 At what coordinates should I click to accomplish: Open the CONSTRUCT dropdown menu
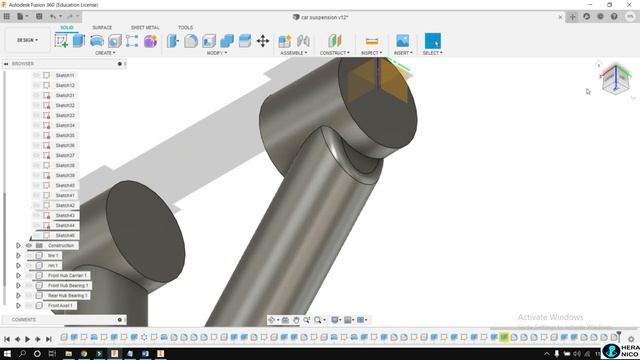[335, 53]
